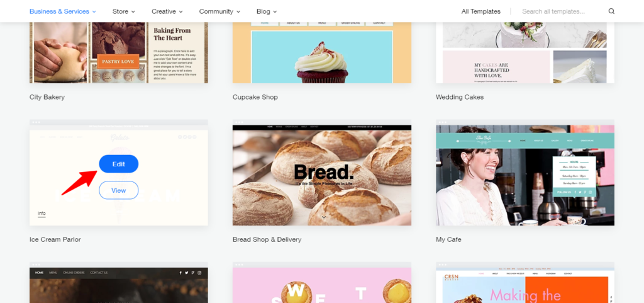644x303 pixels.
Task: Open the City Bakery template thumbnail
Action: (x=119, y=53)
